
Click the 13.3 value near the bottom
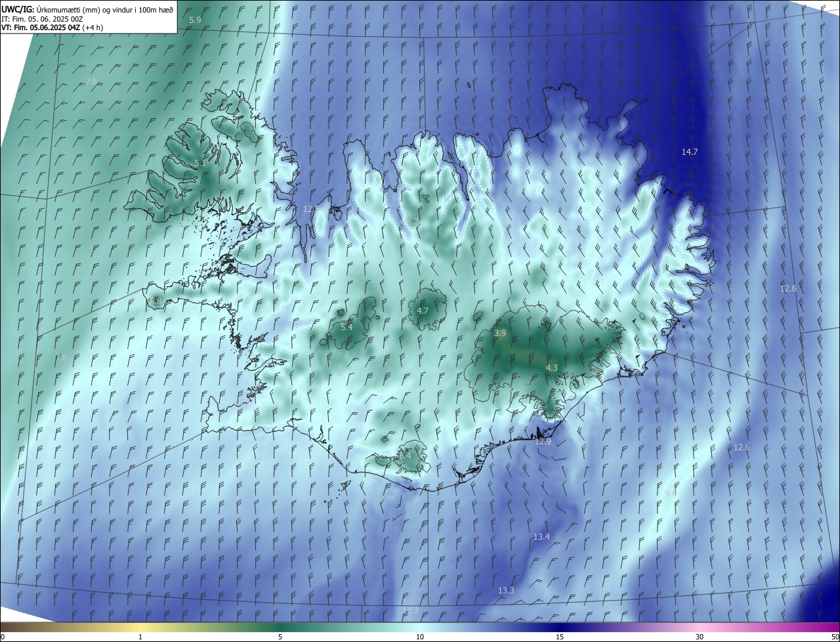pyautogui.click(x=506, y=591)
